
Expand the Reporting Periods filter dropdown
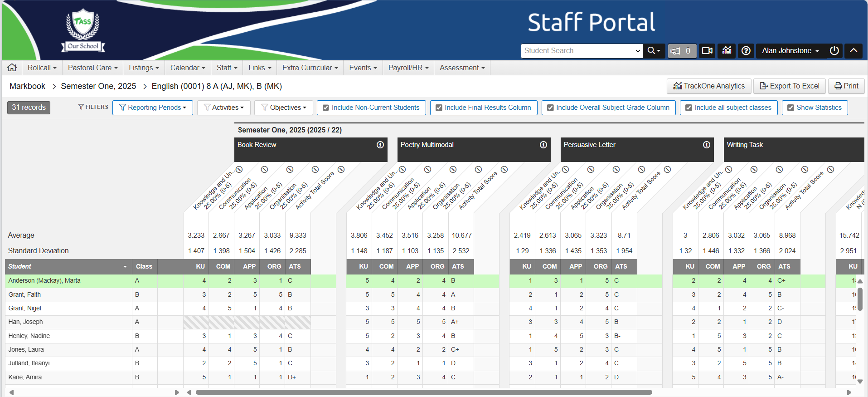[x=153, y=108]
